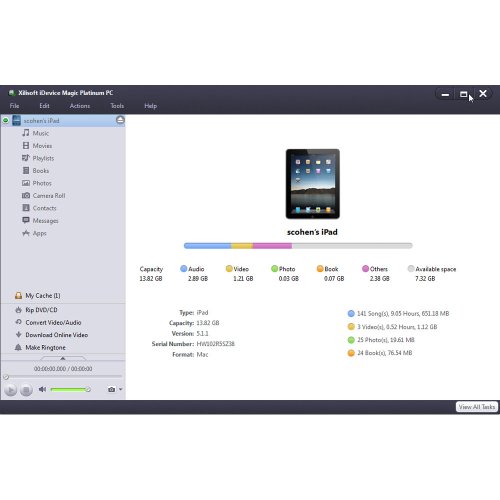Viewport: 500px width, 500px height.
Task: Click the View All Tasks button
Action: tap(477, 407)
